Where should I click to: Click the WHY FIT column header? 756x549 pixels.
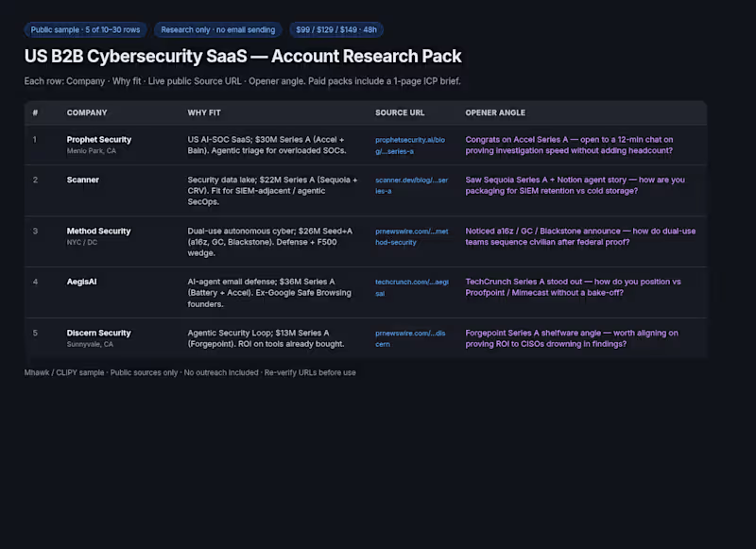point(204,112)
